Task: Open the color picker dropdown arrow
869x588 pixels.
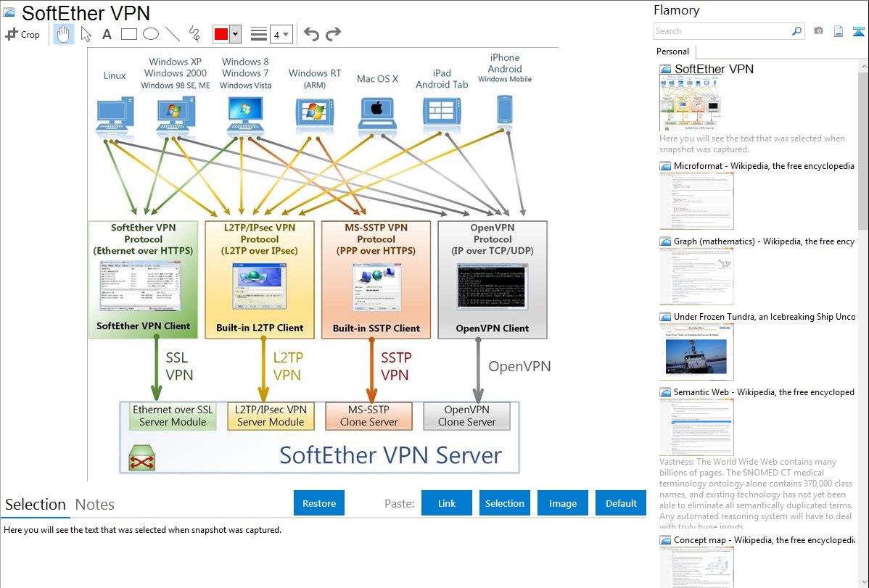Action: point(235,34)
